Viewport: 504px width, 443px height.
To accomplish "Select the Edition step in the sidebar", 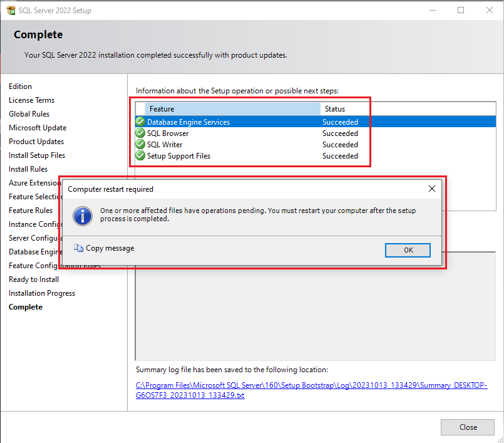I will (20, 86).
